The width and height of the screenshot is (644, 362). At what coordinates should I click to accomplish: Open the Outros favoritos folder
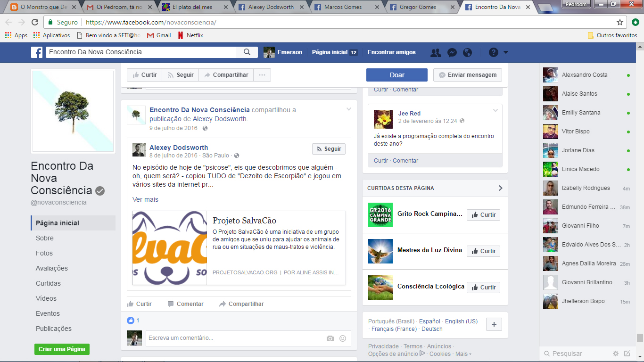tap(612, 35)
